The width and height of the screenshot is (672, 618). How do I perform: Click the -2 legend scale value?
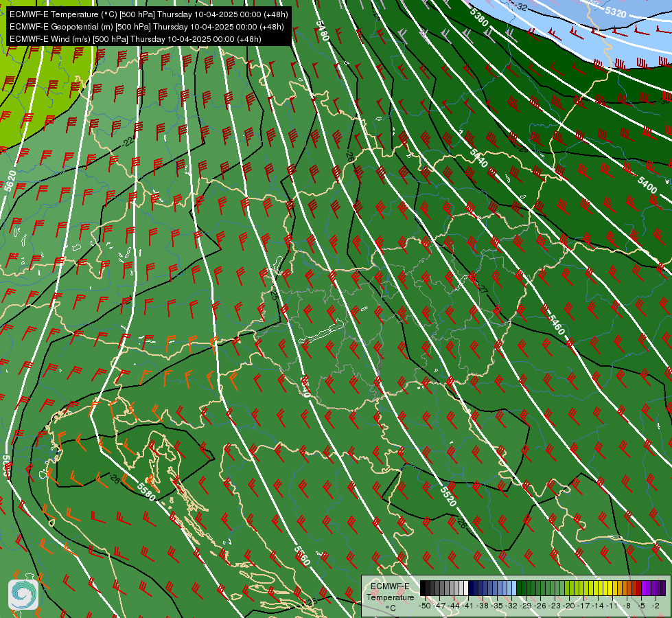click(656, 606)
